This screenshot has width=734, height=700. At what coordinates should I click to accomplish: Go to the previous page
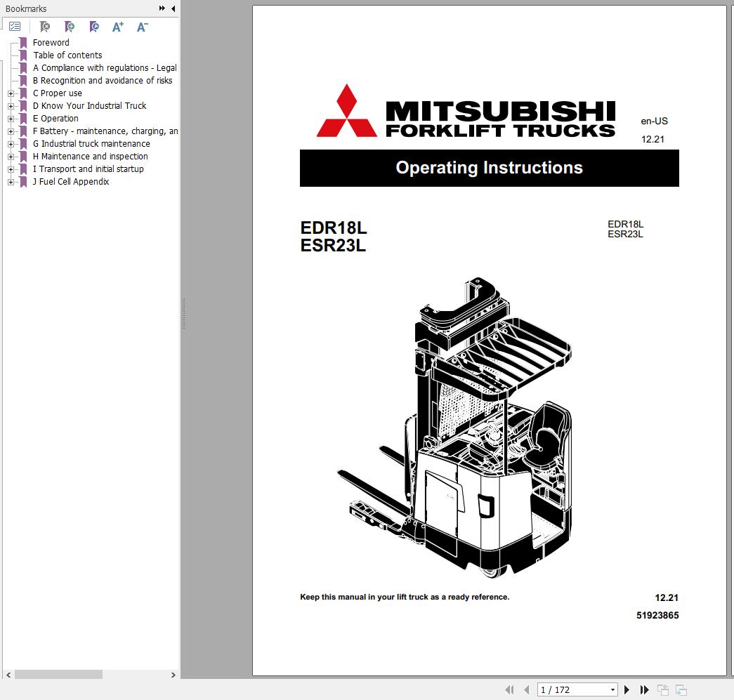click(x=527, y=689)
